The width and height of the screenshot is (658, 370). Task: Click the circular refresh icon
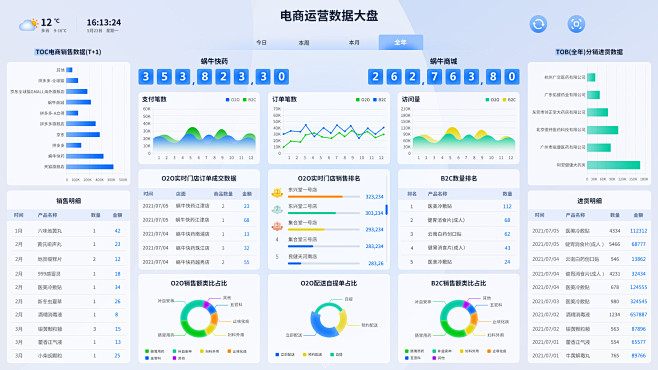pos(538,24)
